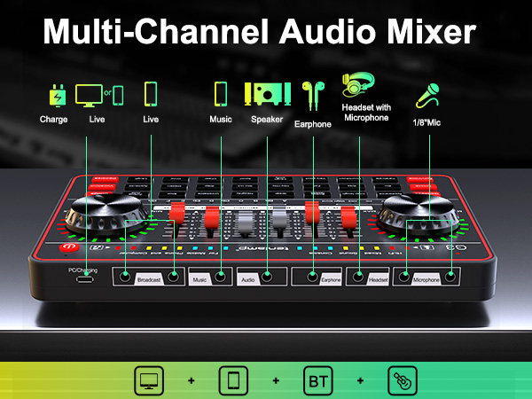Screen dimensions: 532x399
Task: Click the green monitor icon above Live
Action: (x=89, y=96)
